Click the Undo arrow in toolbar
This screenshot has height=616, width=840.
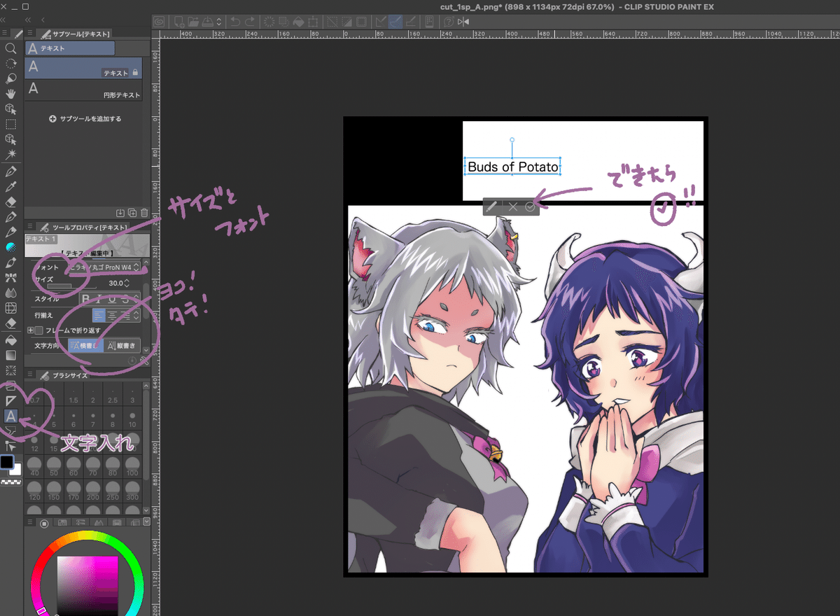(x=236, y=22)
